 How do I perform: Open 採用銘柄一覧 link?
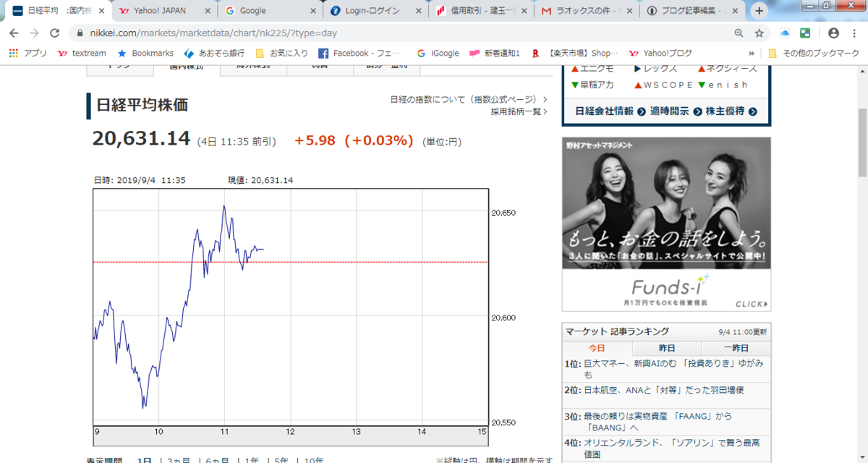[519, 111]
